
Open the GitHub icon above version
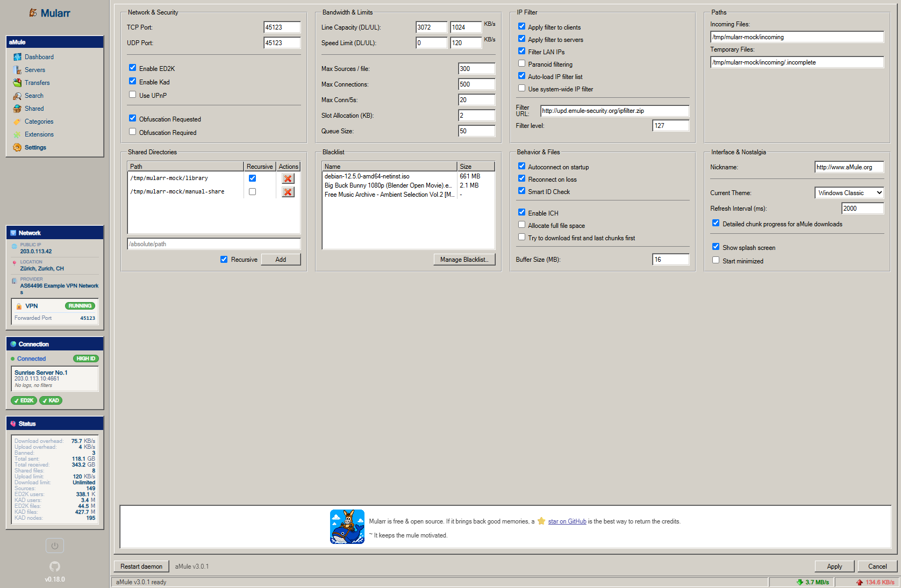tap(55, 566)
